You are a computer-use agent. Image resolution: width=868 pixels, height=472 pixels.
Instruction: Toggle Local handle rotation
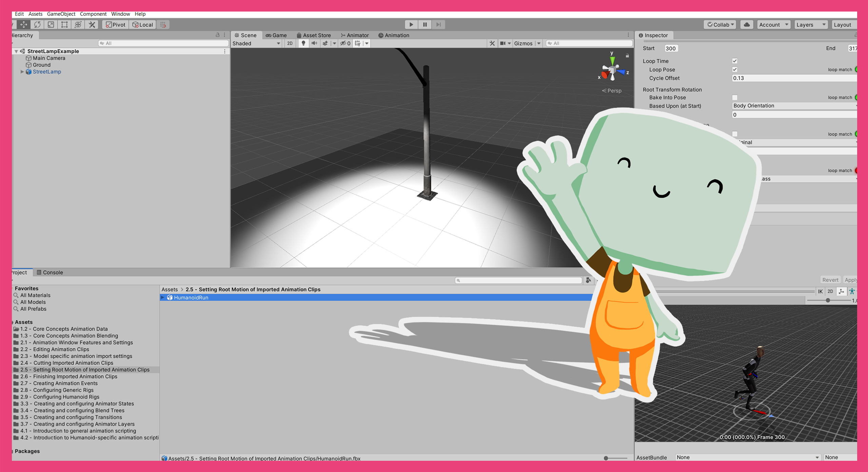pyautogui.click(x=143, y=25)
